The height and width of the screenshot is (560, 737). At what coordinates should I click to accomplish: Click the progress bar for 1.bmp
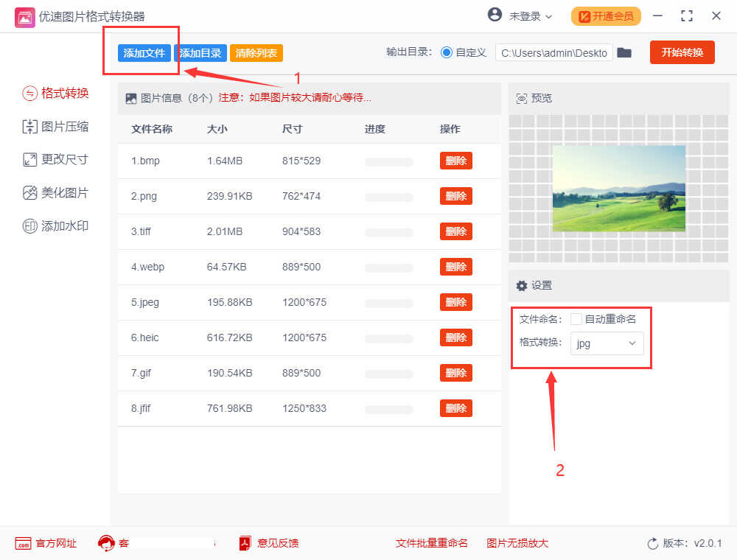pyautogui.click(x=388, y=161)
